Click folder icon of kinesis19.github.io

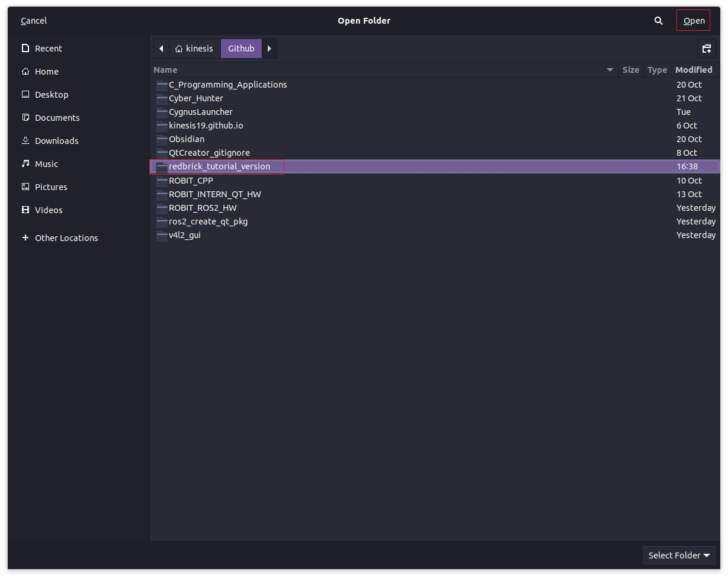pos(162,126)
